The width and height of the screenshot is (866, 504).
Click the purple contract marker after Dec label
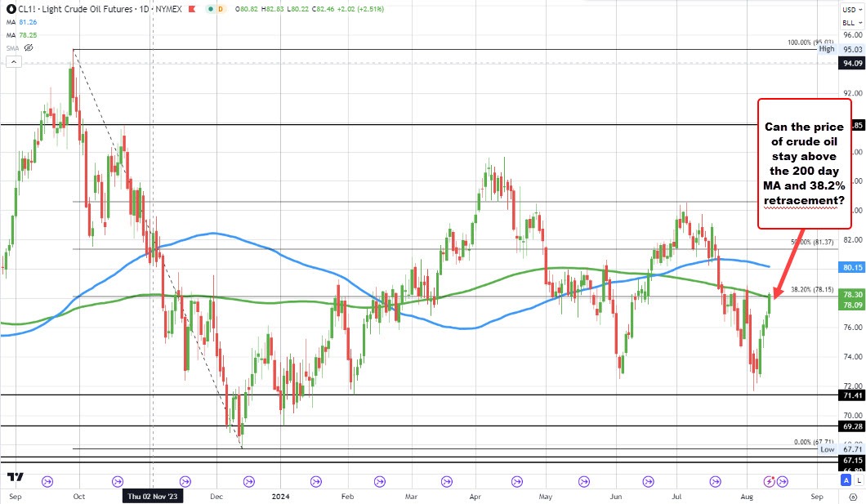249,482
